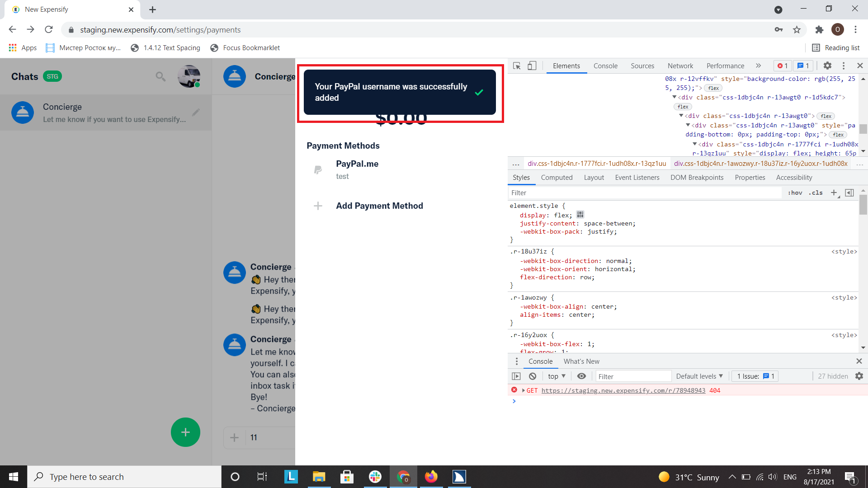Open the Chrome extensions puzzle icon
Viewport: 868px width, 488px height.
point(819,30)
